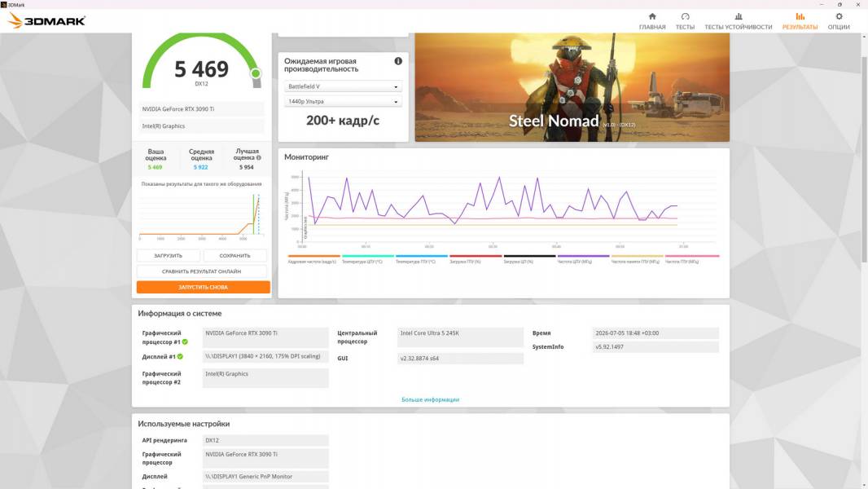Open the Battlefield V game dropdown
This screenshot has height=489, width=868.
click(x=343, y=86)
